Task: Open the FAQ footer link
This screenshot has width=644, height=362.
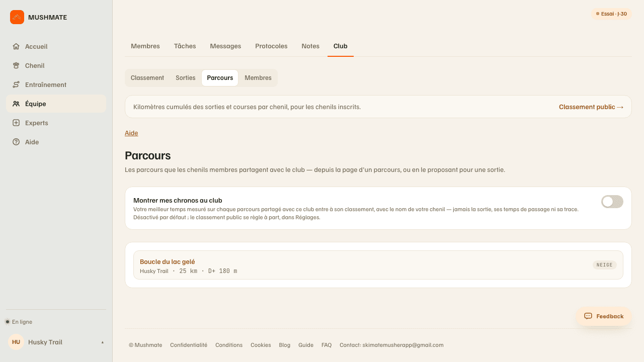Action: [327, 345]
